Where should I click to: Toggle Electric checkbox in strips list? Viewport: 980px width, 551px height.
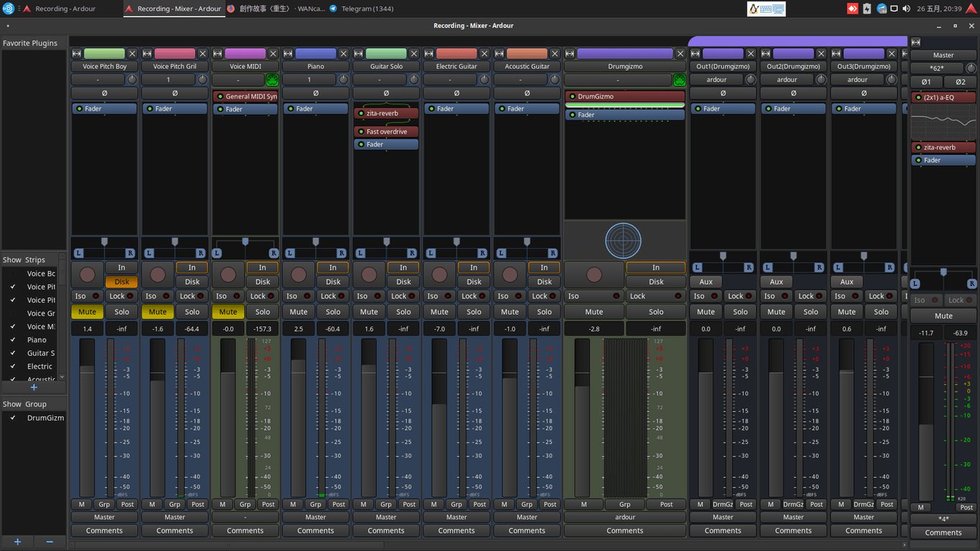coord(12,367)
